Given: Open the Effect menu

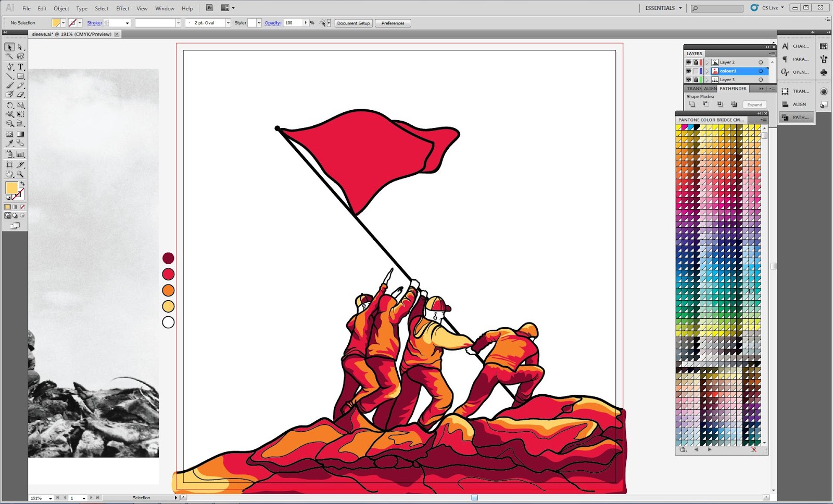Looking at the screenshot, I should 123,8.
